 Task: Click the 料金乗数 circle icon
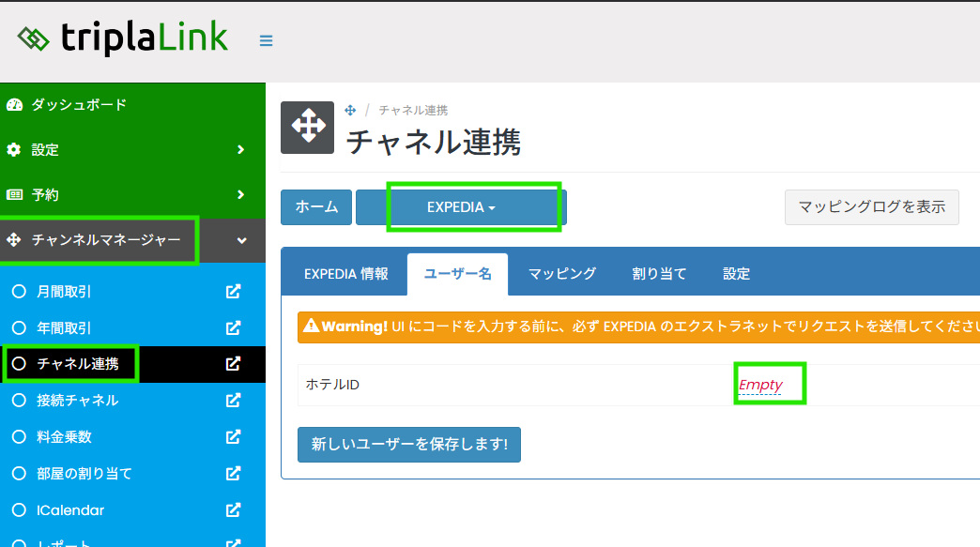tap(20, 437)
